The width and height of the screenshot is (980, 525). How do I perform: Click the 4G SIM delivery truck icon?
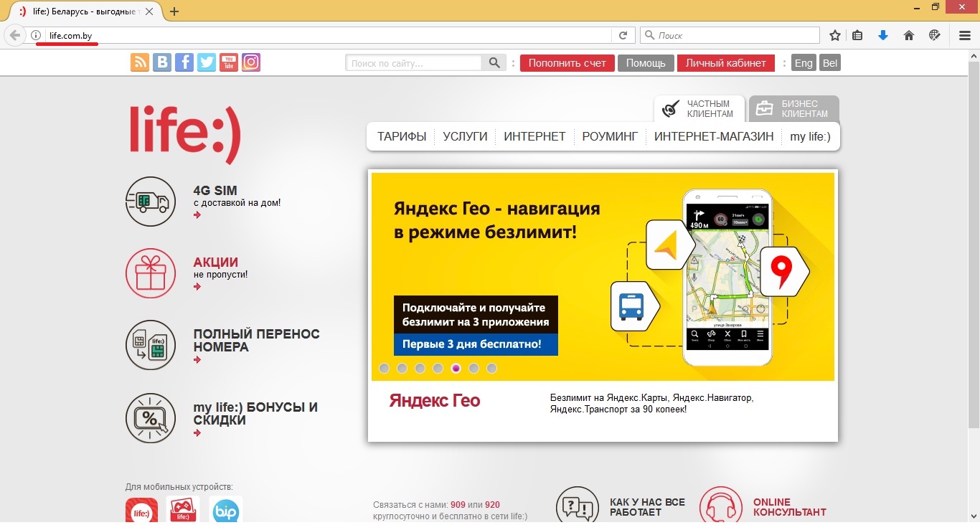point(151,202)
